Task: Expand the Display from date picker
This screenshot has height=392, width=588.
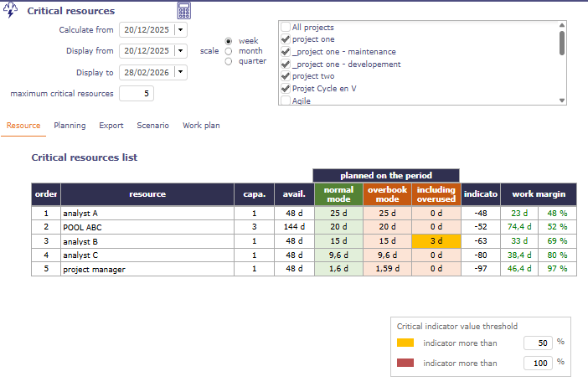Action: pos(181,51)
